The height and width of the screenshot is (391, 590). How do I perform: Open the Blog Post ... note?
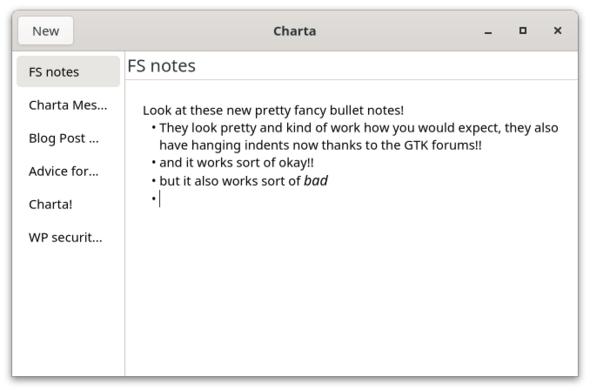click(68, 138)
